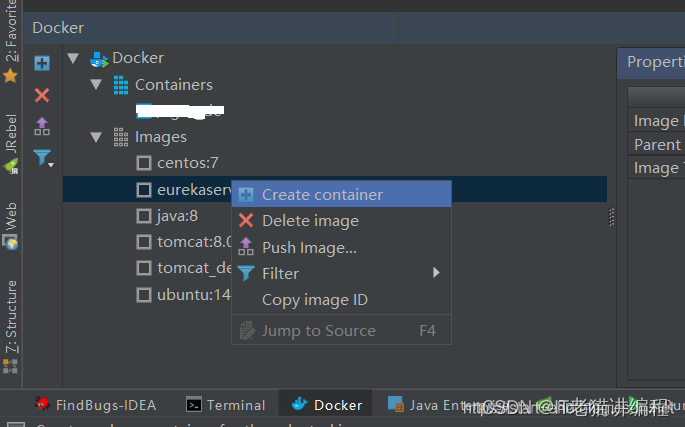Open the Web tool window side tab

pos(10,226)
